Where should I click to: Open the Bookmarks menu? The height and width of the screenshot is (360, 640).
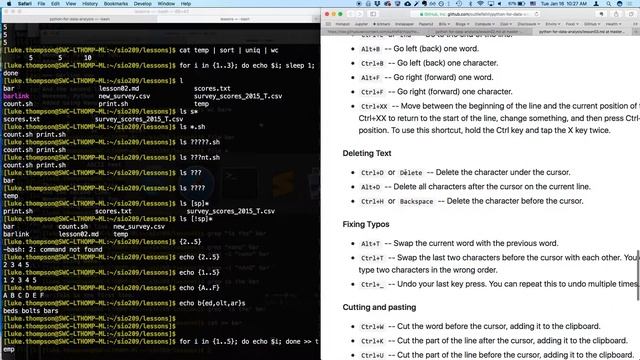coord(116,4)
